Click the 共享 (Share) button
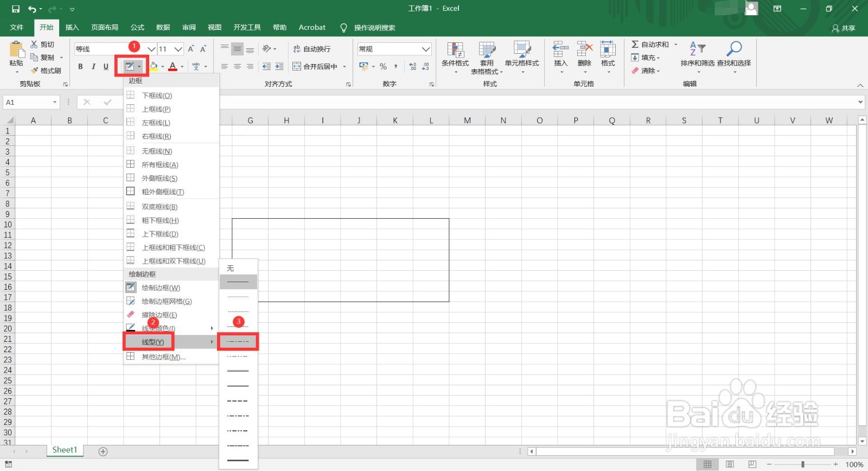The height and width of the screenshot is (471, 868). tap(844, 28)
